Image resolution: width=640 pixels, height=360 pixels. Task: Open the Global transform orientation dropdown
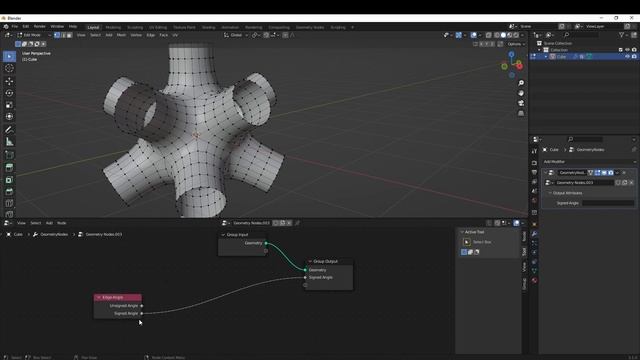click(236, 35)
